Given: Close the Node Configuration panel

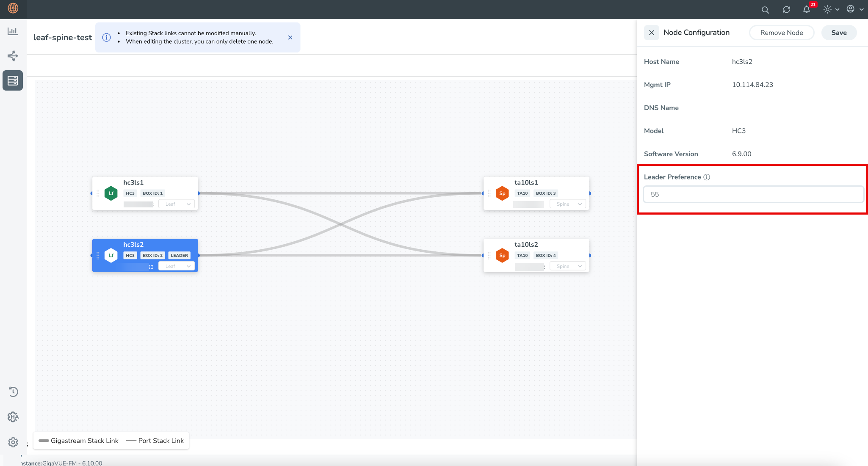Looking at the screenshot, I should coord(651,33).
